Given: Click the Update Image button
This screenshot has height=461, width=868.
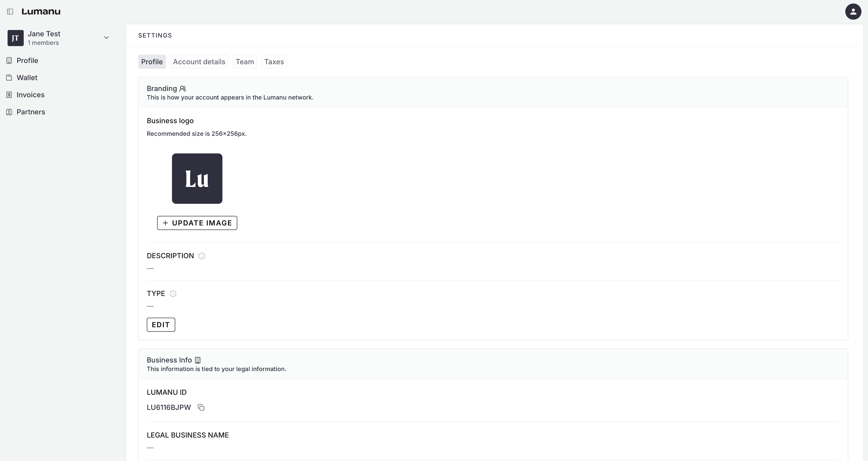Looking at the screenshot, I should 197,223.
